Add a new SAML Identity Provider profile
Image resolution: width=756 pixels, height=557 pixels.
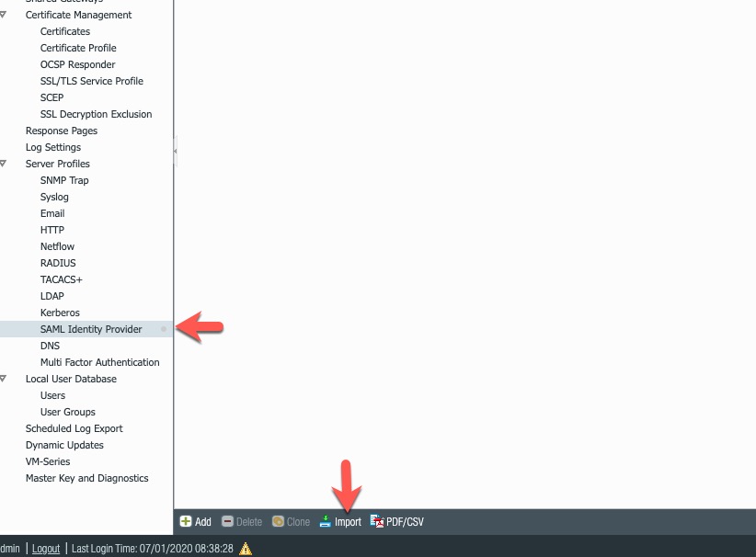[x=195, y=521]
